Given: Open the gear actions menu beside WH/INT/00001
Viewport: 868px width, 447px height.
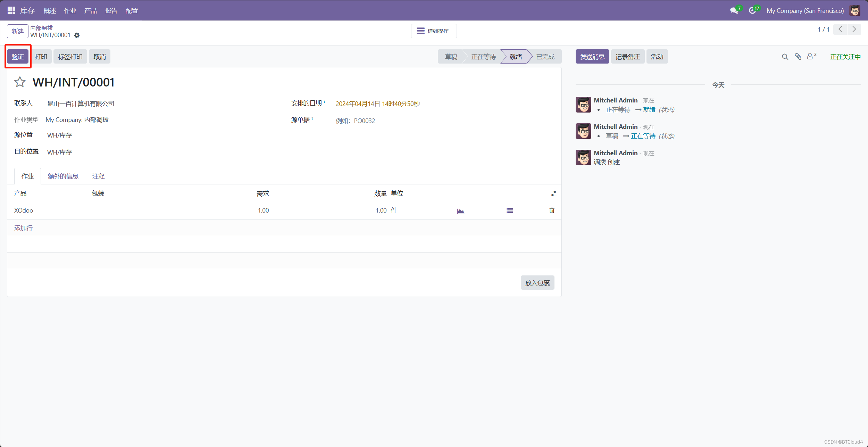Looking at the screenshot, I should (x=77, y=35).
